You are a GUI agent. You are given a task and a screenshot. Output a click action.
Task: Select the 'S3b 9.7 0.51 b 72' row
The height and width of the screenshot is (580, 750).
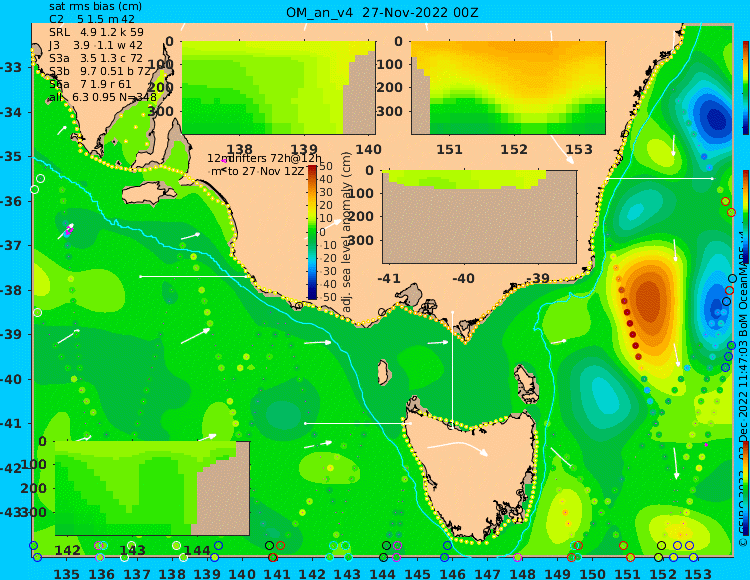click(99, 71)
